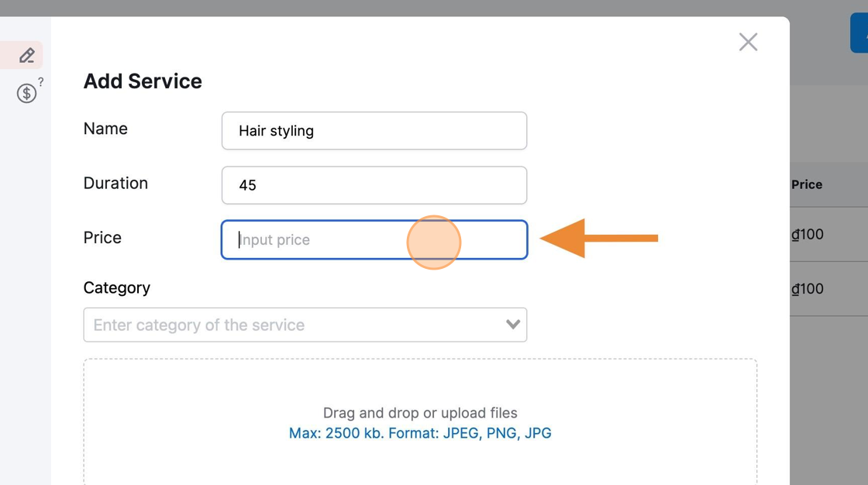Expand the category list via chevron arrow

(513, 325)
